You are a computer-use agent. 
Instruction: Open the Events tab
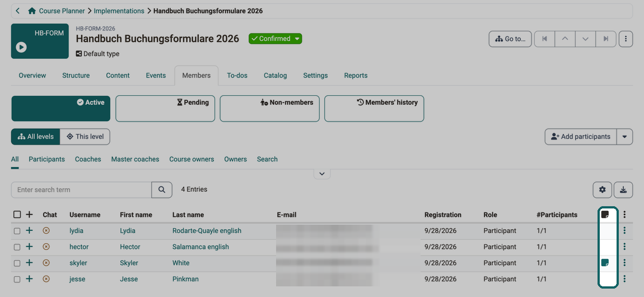pyautogui.click(x=156, y=76)
